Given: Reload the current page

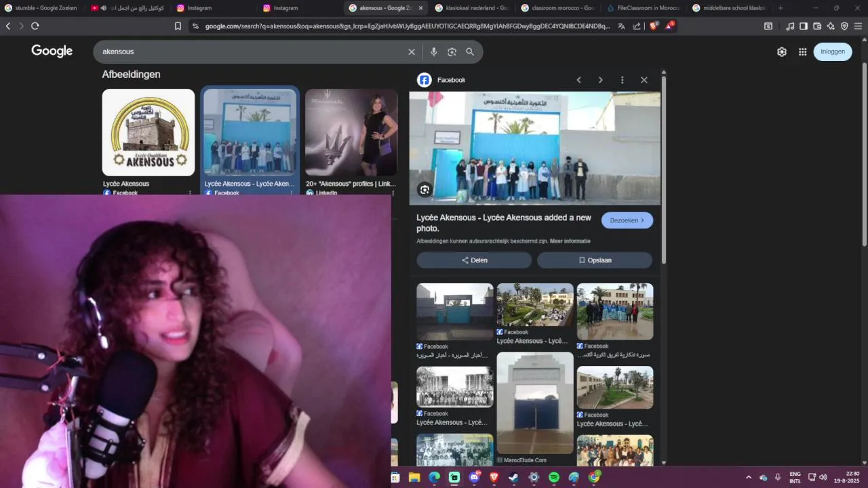Looking at the screenshot, I should [35, 26].
